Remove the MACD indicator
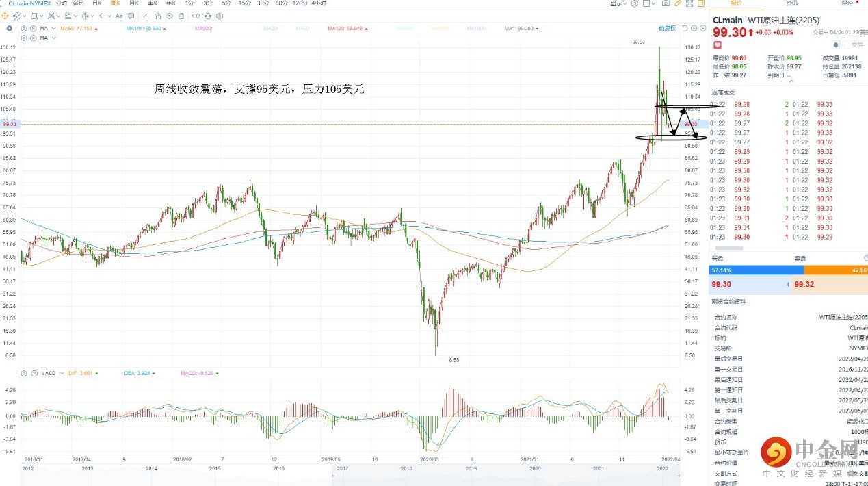The height and width of the screenshot is (486, 868). (x=34, y=373)
